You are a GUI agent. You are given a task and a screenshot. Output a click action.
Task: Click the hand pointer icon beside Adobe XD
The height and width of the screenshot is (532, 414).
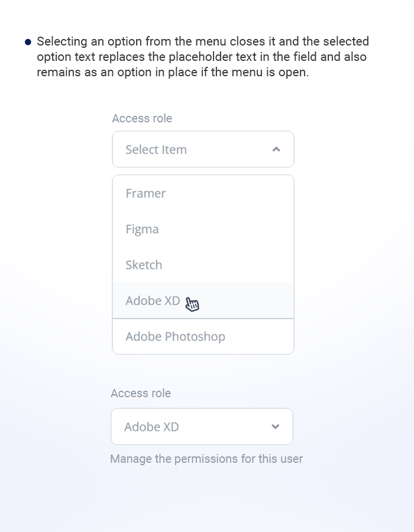192,304
